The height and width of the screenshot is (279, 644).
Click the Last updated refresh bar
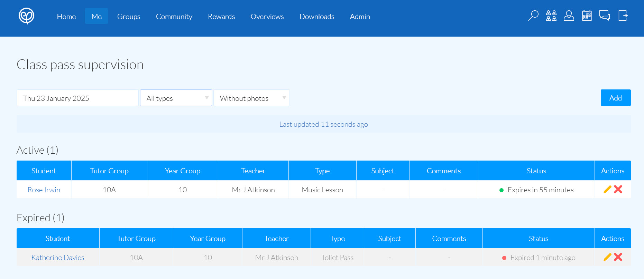point(324,124)
